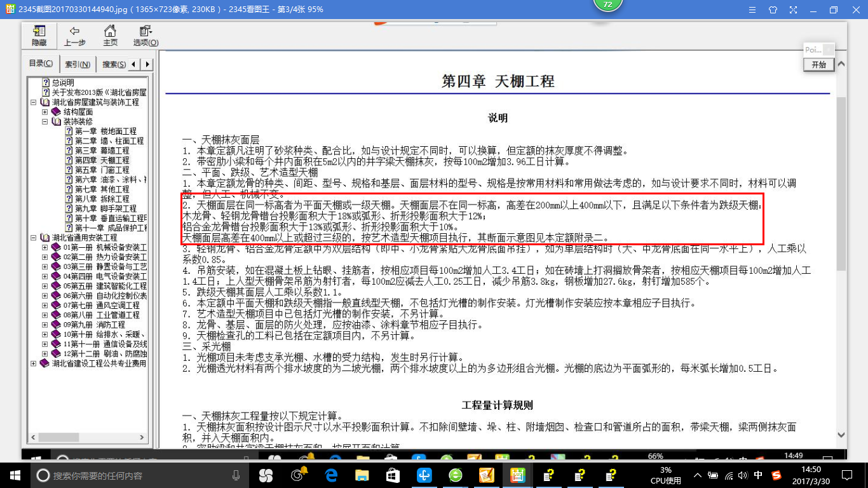Open Microsoft Store from the taskbar
The height and width of the screenshot is (488, 868).
(x=393, y=475)
